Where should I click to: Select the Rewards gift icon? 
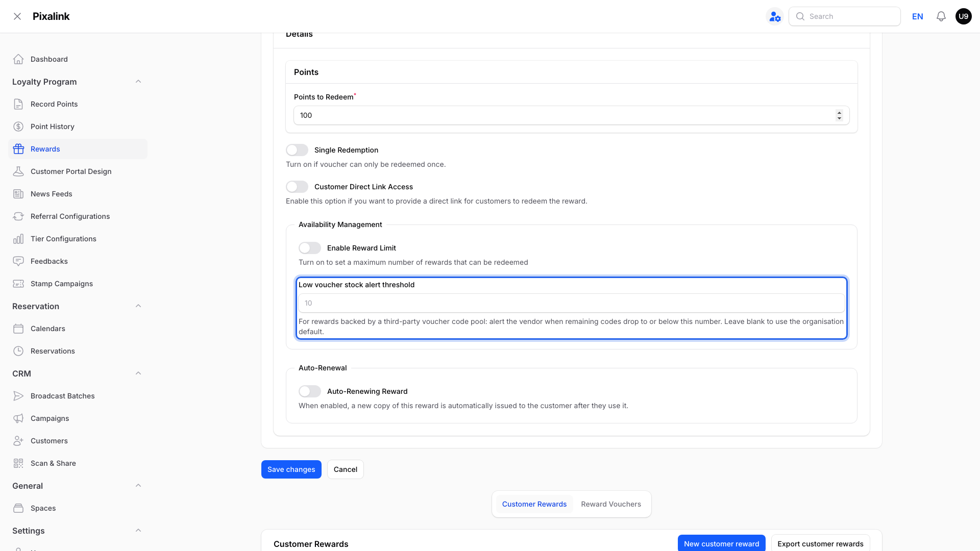point(18,149)
